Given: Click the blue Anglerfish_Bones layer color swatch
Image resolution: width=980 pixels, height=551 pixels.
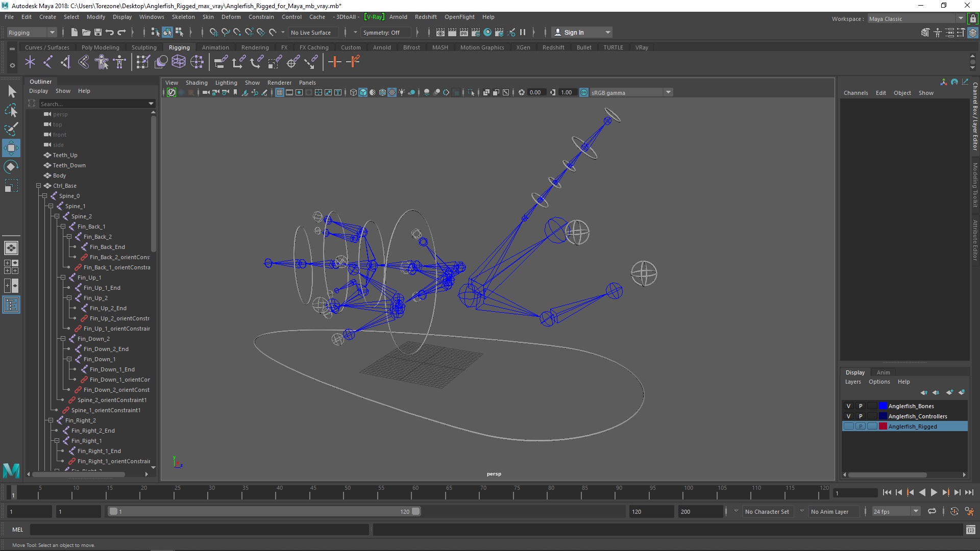Looking at the screenshot, I should 883,406.
